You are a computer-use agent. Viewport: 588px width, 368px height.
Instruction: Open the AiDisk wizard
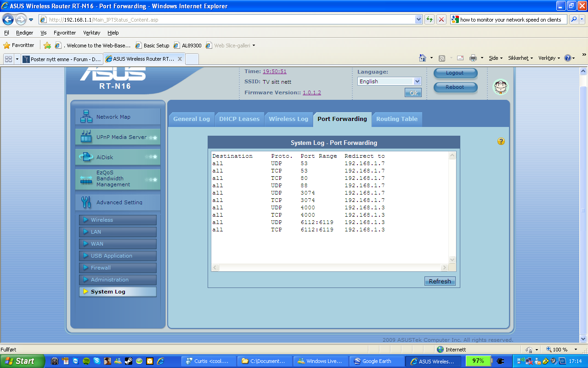click(x=118, y=157)
